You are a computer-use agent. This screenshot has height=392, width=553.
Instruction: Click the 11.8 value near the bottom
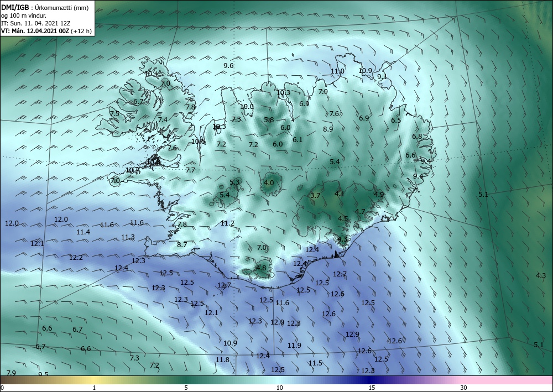pyautogui.click(x=222, y=360)
